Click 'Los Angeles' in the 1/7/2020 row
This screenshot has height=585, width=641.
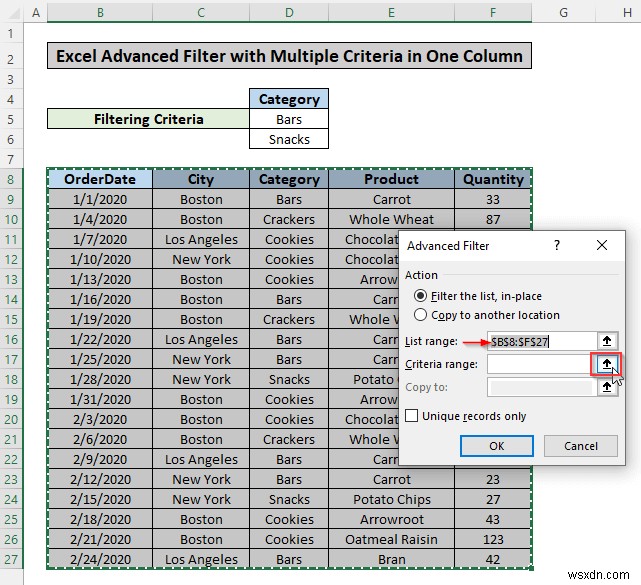201,239
